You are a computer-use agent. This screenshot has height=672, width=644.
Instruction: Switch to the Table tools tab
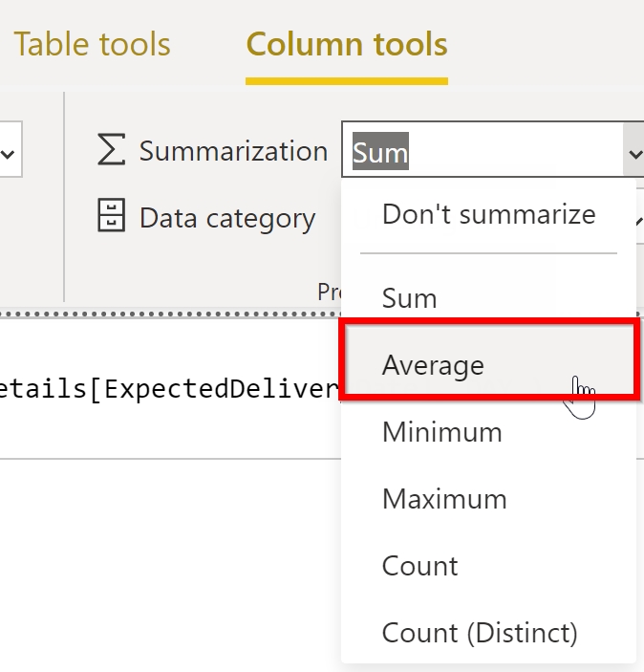coord(92,44)
